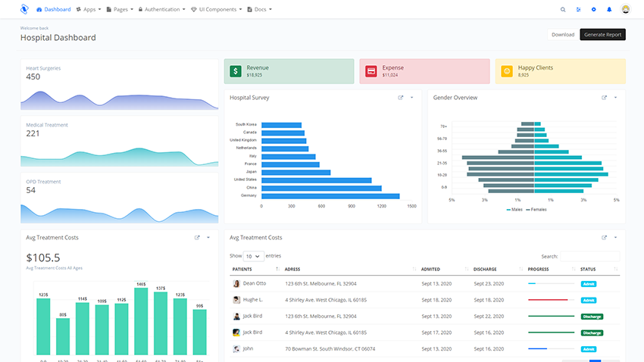Screen dimensions: 644x362
Task: Select the Dashboard nav item
Action: pos(53,10)
